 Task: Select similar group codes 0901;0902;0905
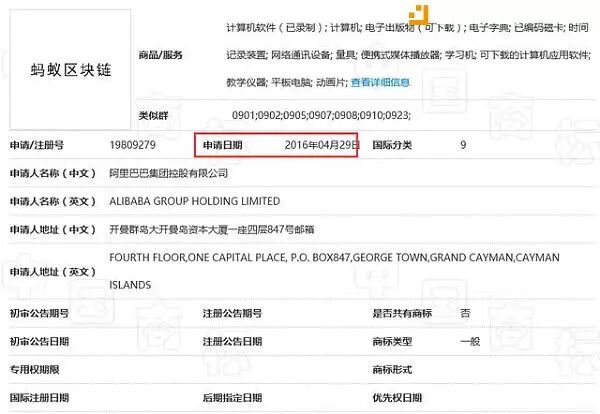click(269, 115)
